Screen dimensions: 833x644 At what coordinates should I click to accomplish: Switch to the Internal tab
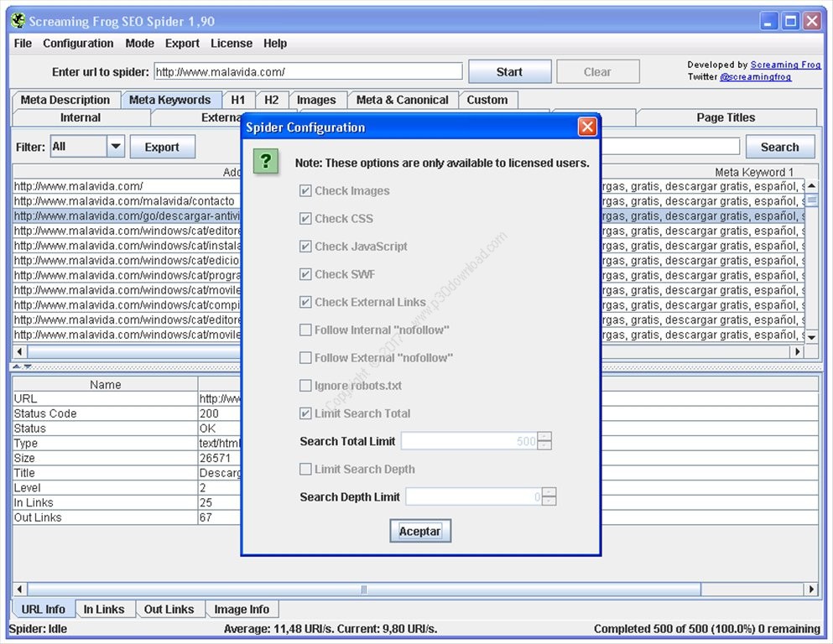coord(81,117)
